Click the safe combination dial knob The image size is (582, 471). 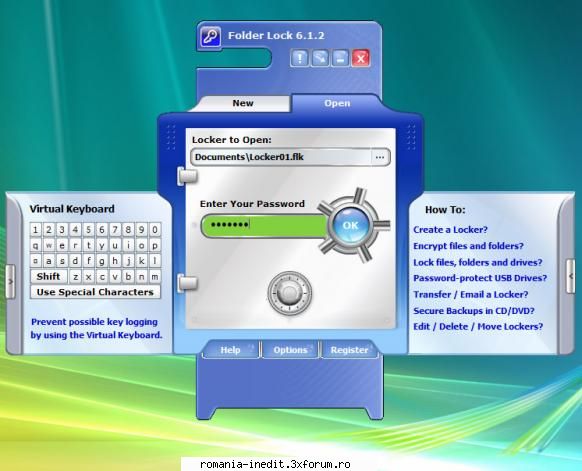tap(290, 293)
